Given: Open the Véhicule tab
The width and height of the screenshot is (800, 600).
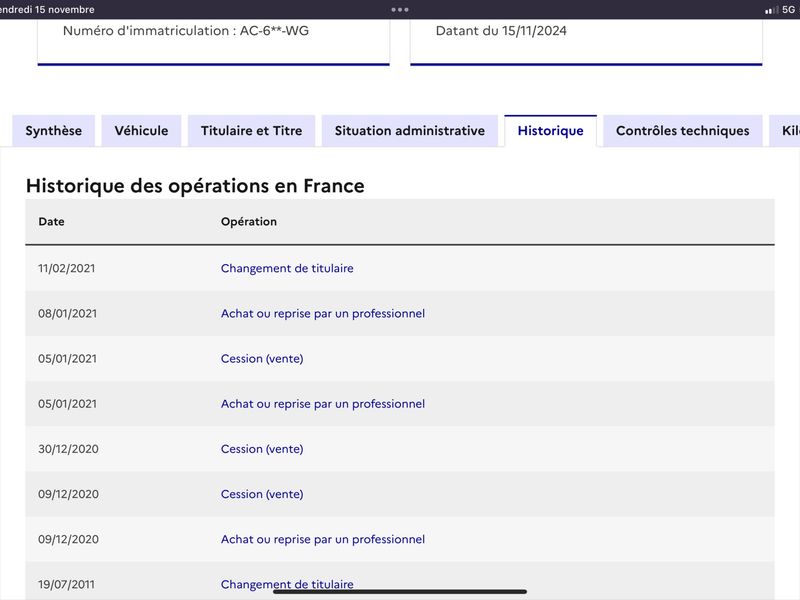Looking at the screenshot, I should [141, 131].
